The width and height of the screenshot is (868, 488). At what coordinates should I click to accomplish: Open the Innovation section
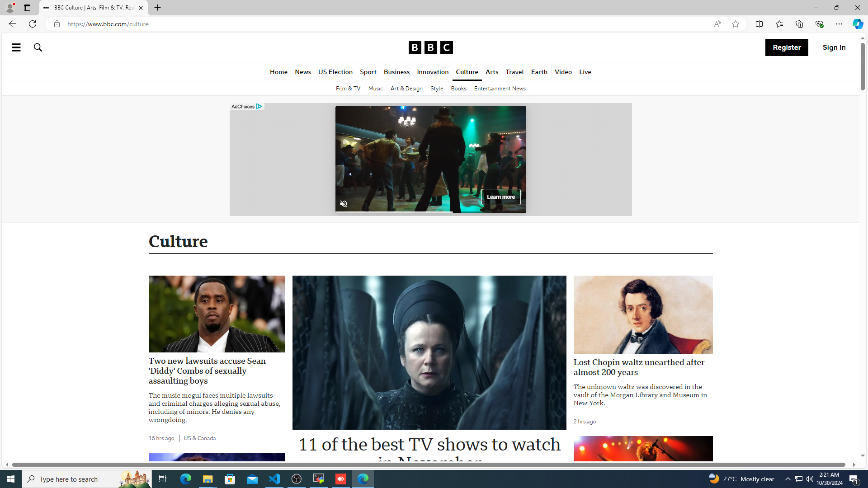[x=433, y=72]
